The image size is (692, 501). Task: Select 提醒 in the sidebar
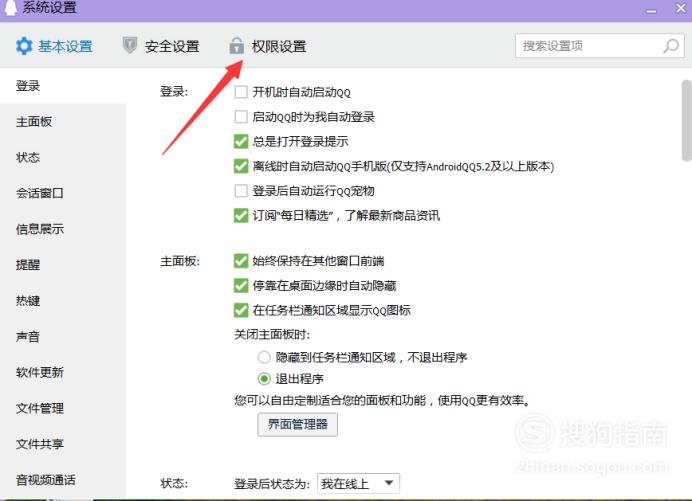(63, 264)
